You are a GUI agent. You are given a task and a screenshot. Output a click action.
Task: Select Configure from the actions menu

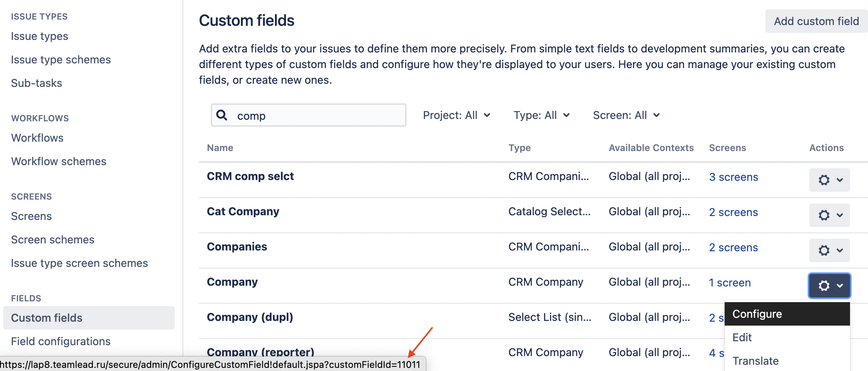pyautogui.click(x=757, y=314)
